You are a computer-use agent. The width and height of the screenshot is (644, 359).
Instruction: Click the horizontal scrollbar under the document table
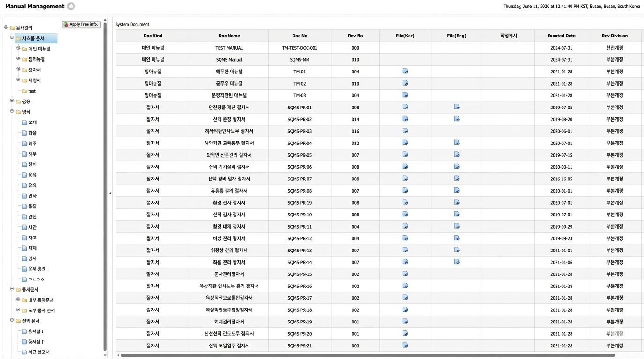(x=367, y=355)
